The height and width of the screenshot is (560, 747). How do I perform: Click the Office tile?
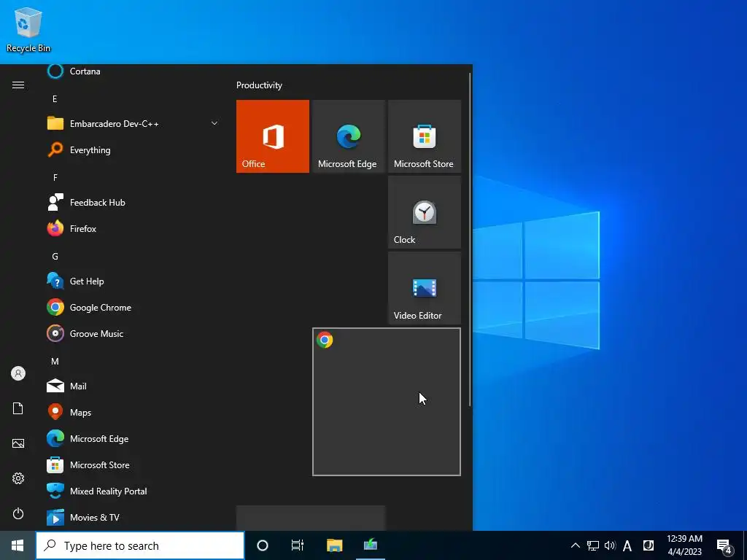pyautogui.click(x=273, y=136)
